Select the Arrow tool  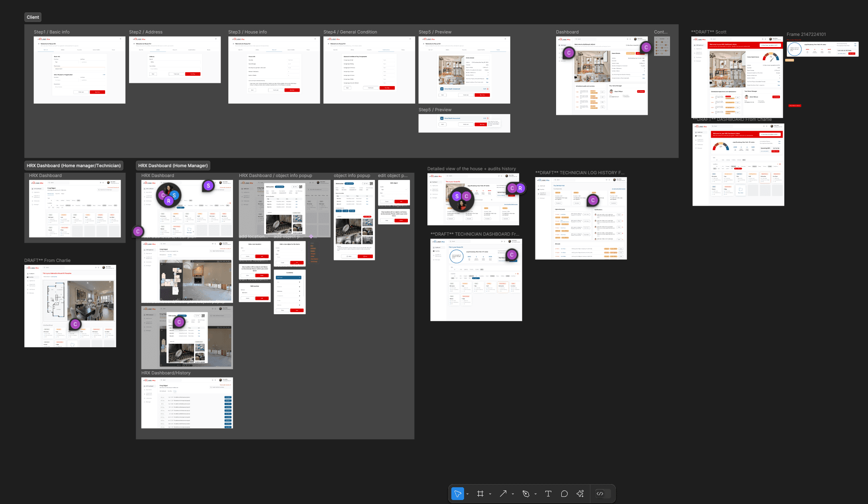click(x=503, y=493)
